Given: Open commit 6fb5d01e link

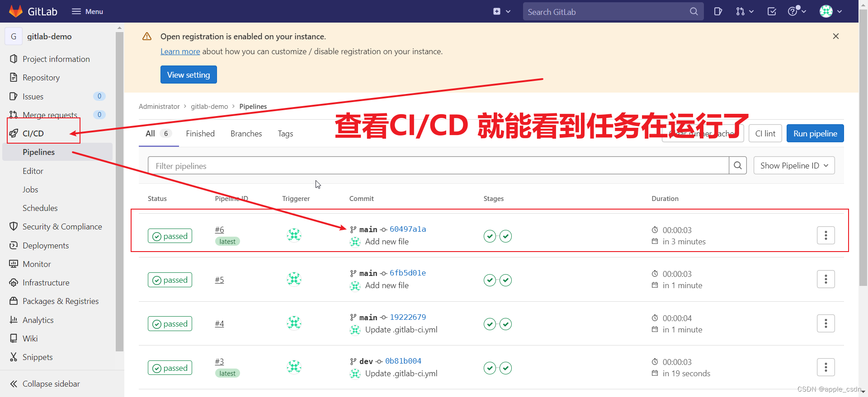Looking at the screenshot, I should pyautogui.click(x=408, y=273).
